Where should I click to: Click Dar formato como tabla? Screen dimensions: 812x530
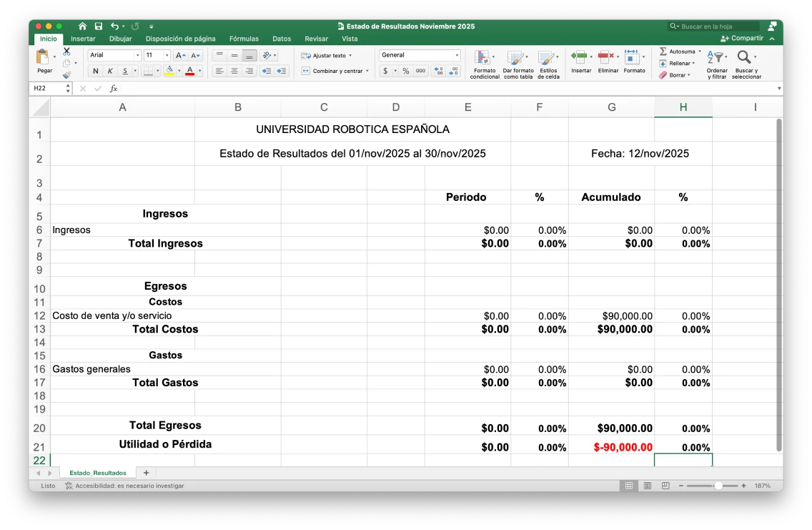tap(517, 63)
